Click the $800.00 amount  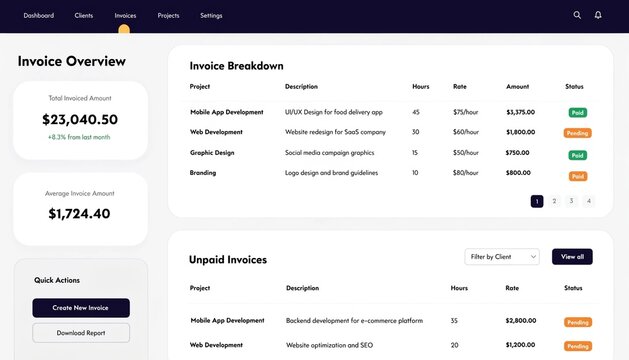click(518, 173)
